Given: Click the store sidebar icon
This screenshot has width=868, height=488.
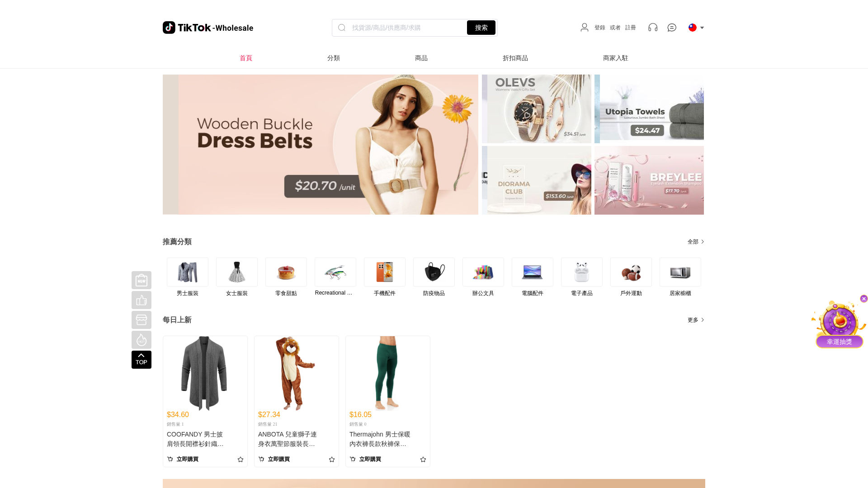Looking at the screenshot, I should pos(142,320).
